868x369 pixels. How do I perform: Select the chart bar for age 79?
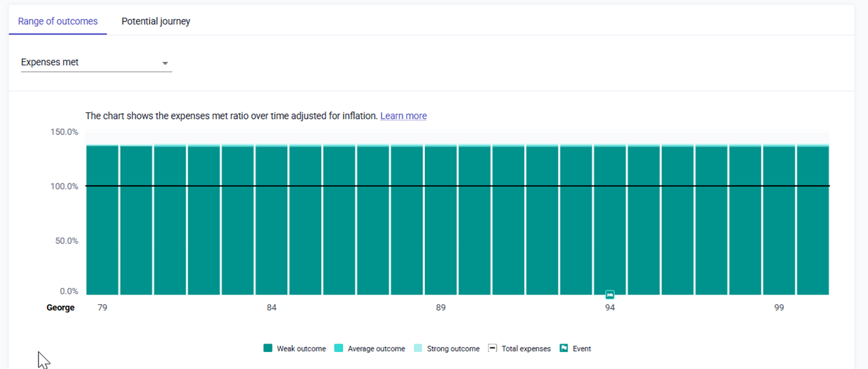(103, 222)
